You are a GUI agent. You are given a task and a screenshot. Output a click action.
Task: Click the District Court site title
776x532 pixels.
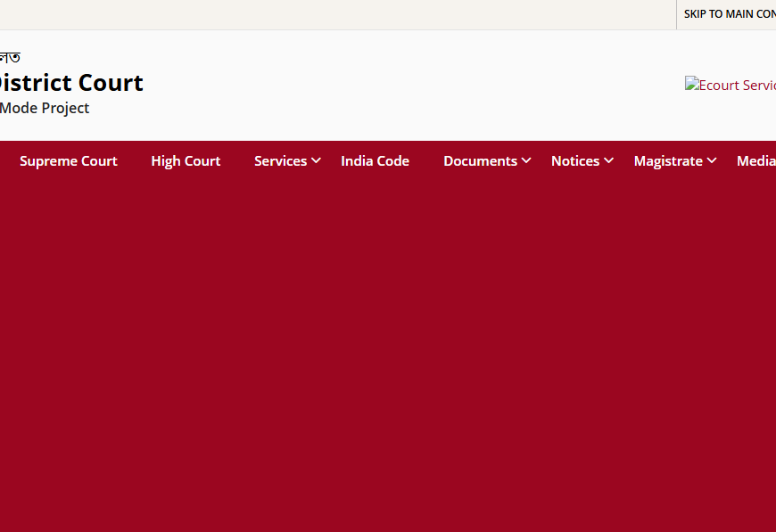71,83
